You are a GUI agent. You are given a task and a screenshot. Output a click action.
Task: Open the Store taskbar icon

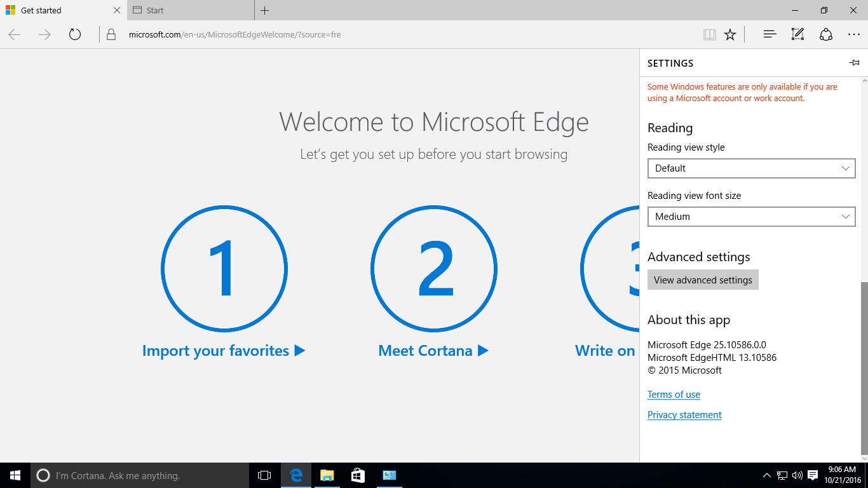pyautogui.click(x=358, y=475)
